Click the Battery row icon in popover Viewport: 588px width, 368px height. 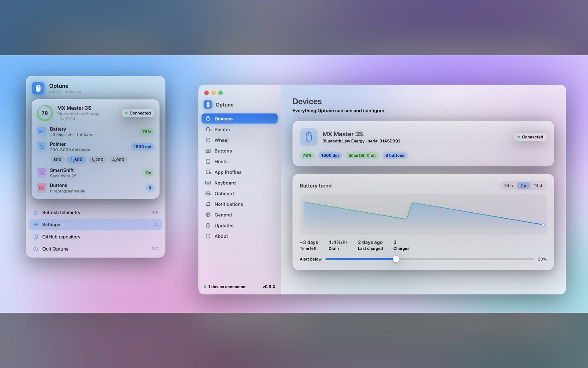coord(42,131)
